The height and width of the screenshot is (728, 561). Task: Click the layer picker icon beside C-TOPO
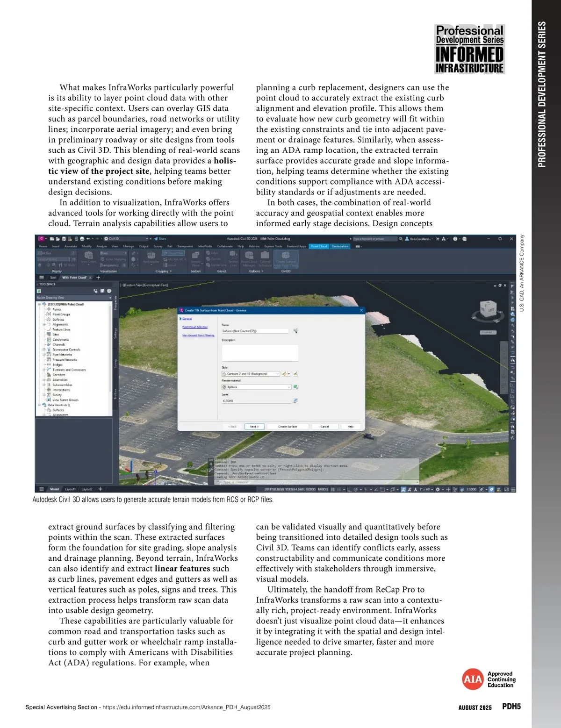295,400
